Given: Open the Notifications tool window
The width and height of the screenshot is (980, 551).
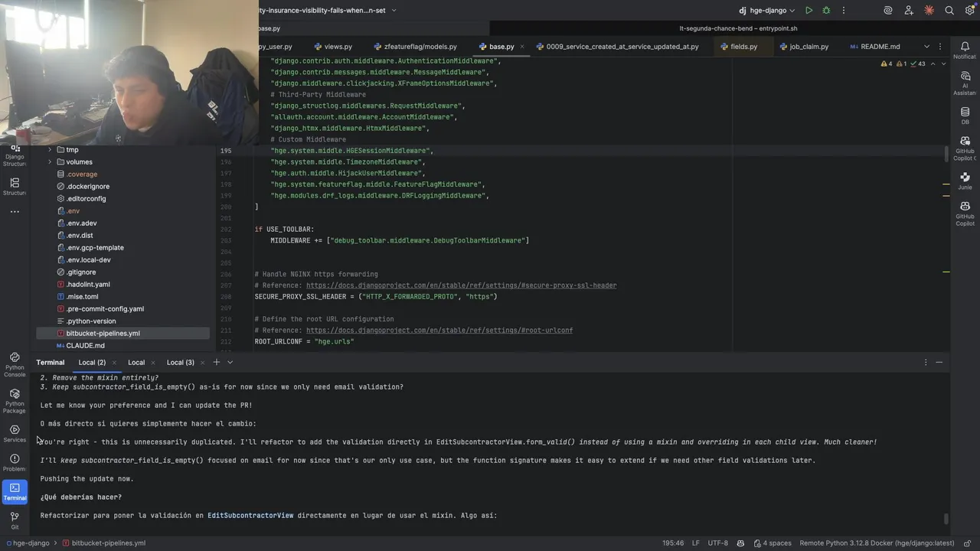Looking at the screenshot, I should point(965,49).
